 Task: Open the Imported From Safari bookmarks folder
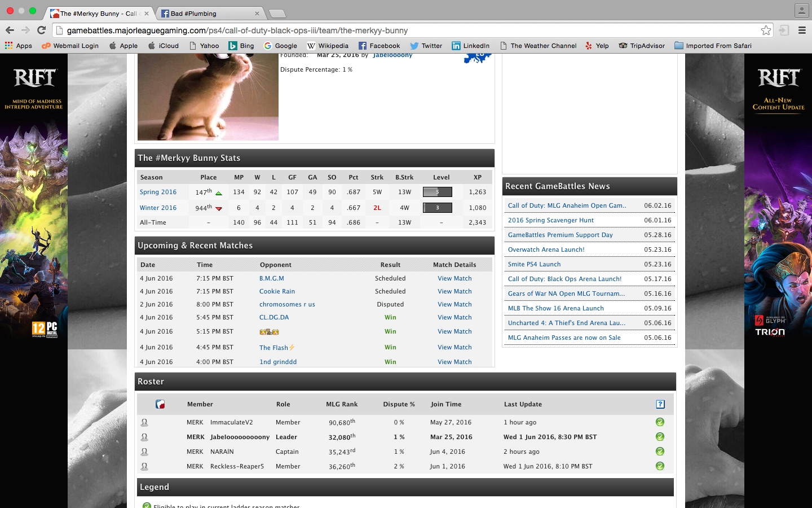(x=713, y=46)
